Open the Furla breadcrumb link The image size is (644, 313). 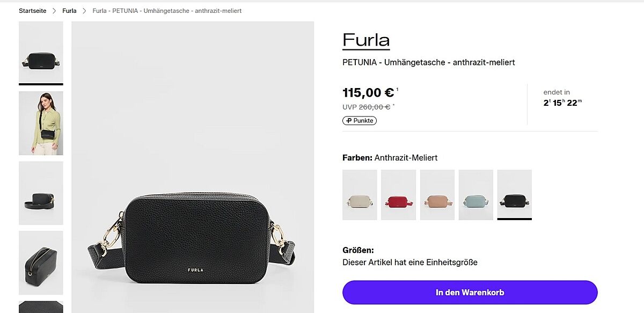[69, 11]
